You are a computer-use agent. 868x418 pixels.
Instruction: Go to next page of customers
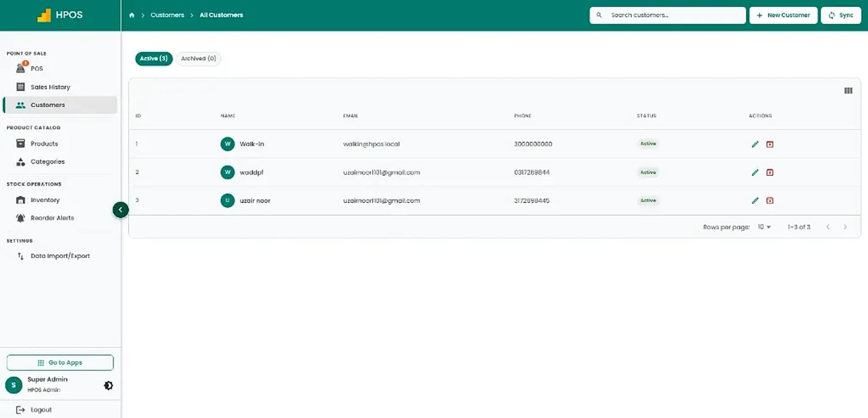click(x=845, y=227)
